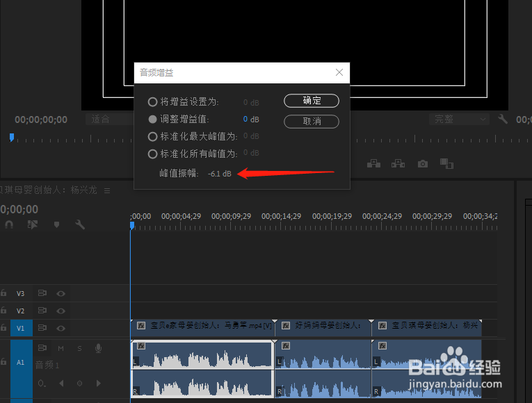Click fx badge on the first V1 clip
Screen dimensions: 532x403
141,326
